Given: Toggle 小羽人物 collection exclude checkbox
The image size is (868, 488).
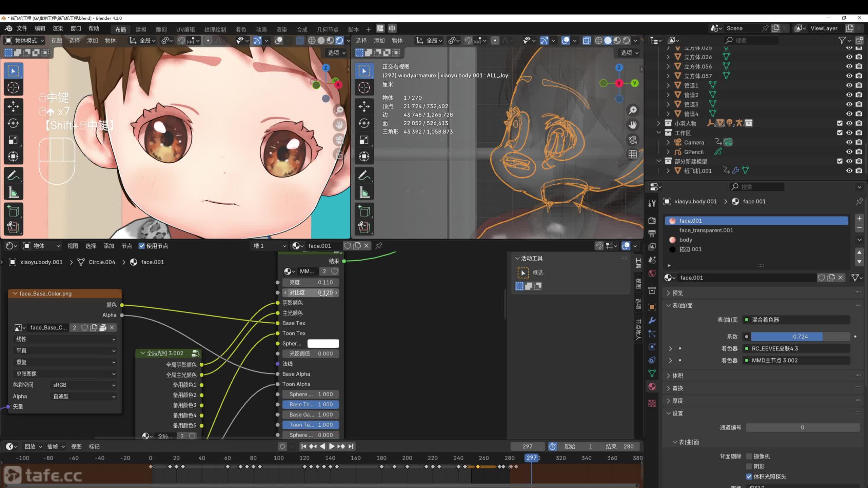Looking at the screenshot, I should [x=840, y=123].
